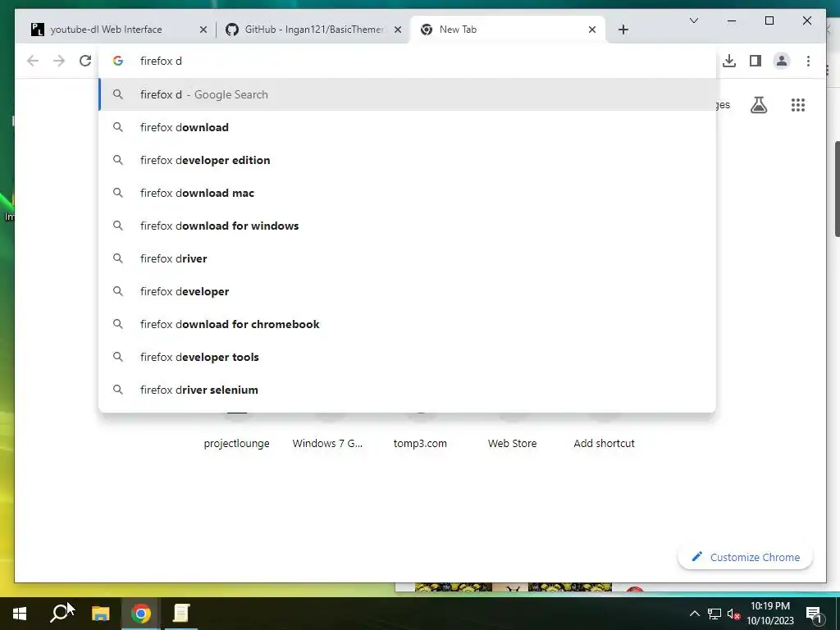Minimize the Chrome window
The width and height of the screenshot is (840, 630).
pyautogui.click(x=731, y=21)
